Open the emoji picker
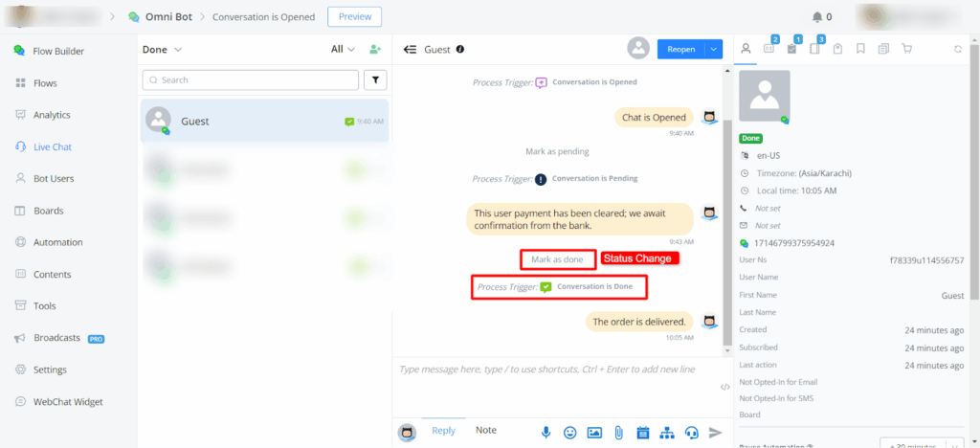The image size is (980, 448). (570, 432)
